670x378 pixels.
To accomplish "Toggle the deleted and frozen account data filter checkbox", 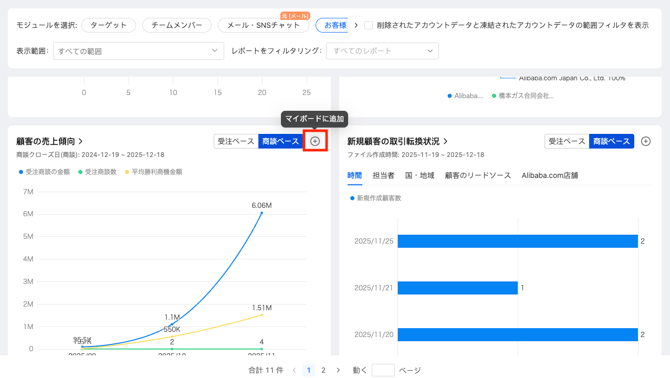I will point(368,25).
